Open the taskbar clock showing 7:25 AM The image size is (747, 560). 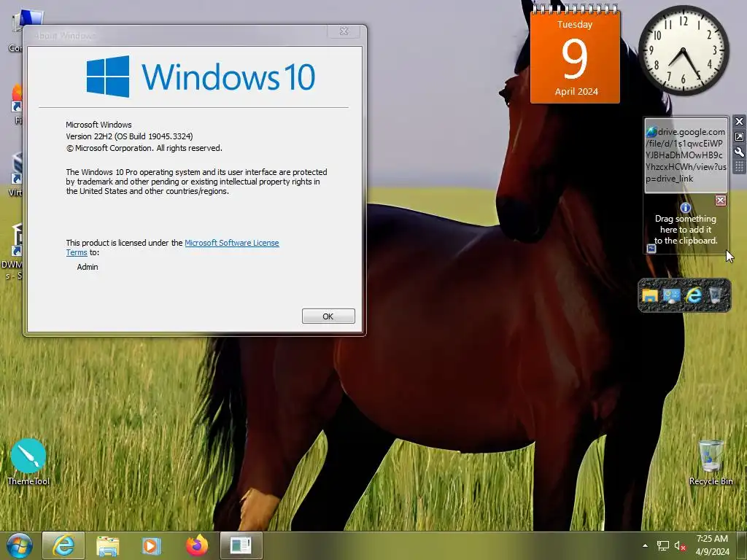712,545
